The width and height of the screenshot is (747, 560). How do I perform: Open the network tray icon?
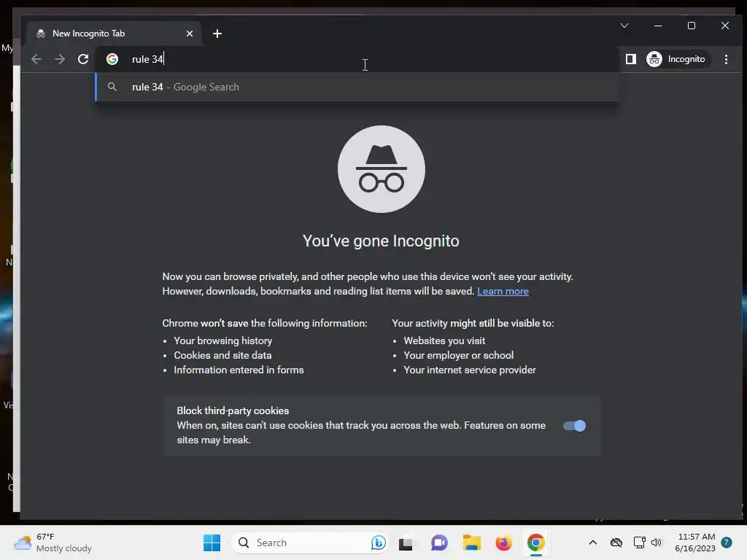click(639, 542)
